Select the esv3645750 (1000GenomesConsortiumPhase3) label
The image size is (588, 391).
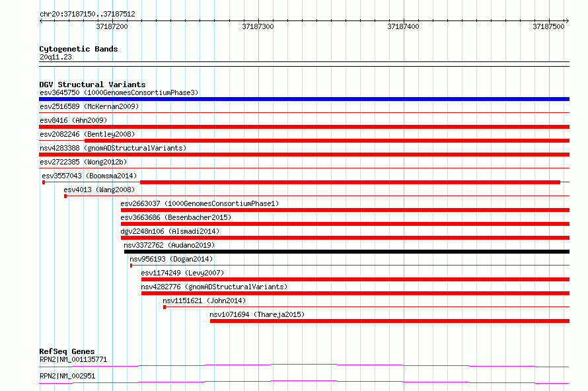coord(119,92)
